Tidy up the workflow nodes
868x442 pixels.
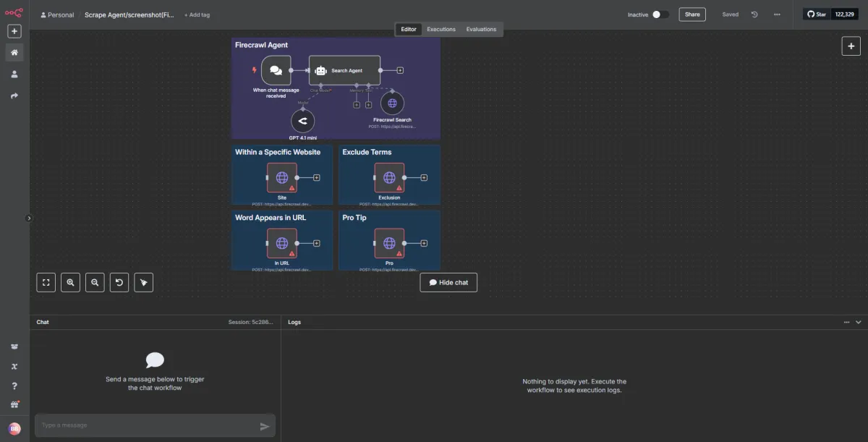(144, 283)
